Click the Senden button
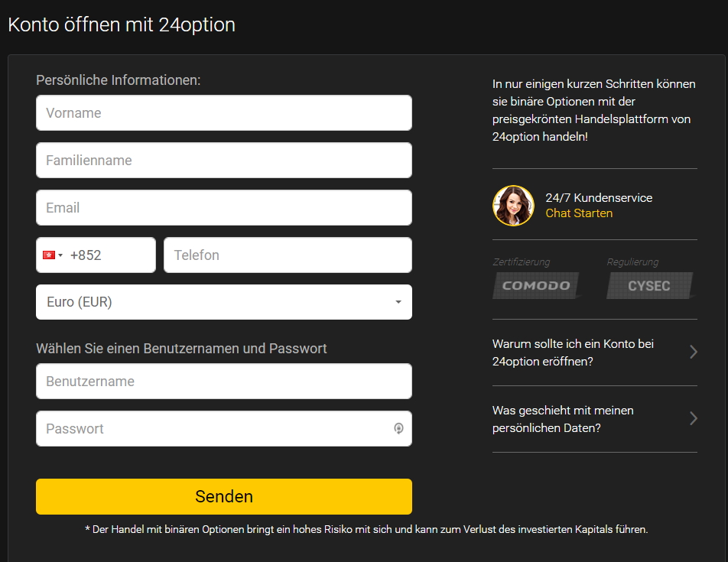728x562 pixels. (x=224, y=496)
